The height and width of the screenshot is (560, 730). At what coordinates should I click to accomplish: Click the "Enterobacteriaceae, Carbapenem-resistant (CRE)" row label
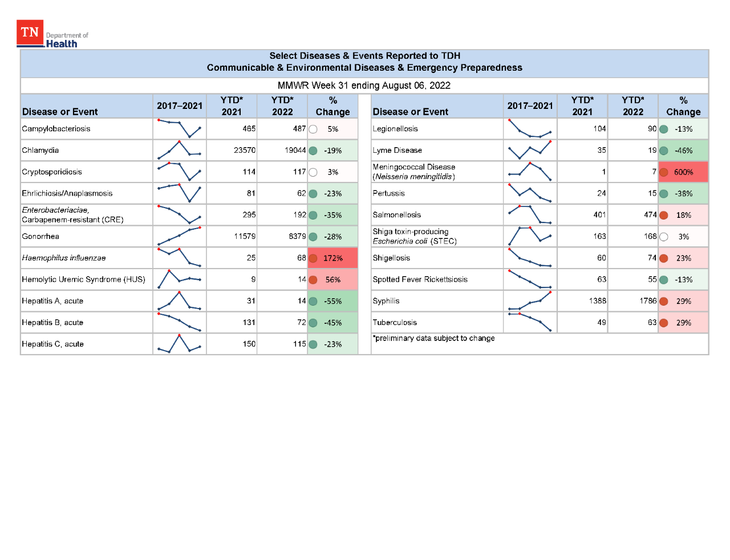point(72,215)
